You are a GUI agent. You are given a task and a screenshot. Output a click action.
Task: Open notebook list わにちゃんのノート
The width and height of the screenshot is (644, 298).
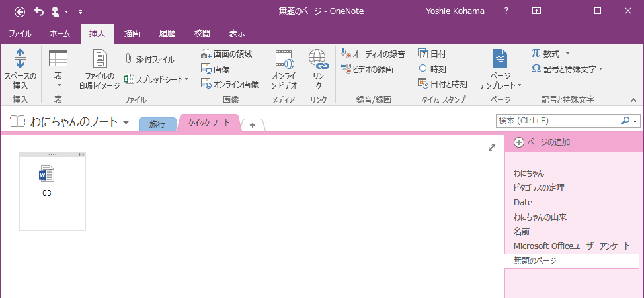pyautogui.click(x=69, y=122)
